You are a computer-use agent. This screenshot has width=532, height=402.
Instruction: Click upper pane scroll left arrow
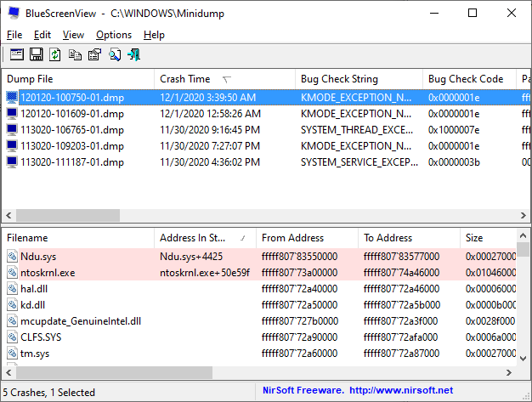(x=8, y=215)
